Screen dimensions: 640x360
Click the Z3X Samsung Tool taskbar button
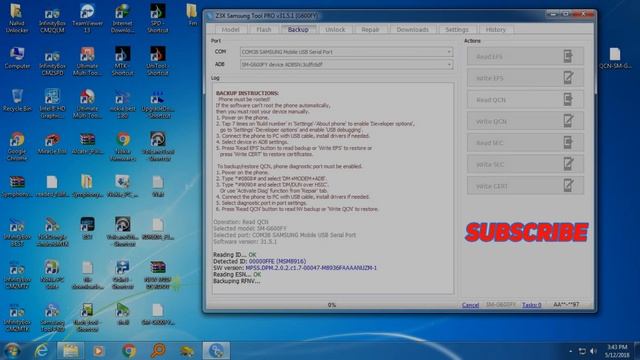[x=216, y=351]
